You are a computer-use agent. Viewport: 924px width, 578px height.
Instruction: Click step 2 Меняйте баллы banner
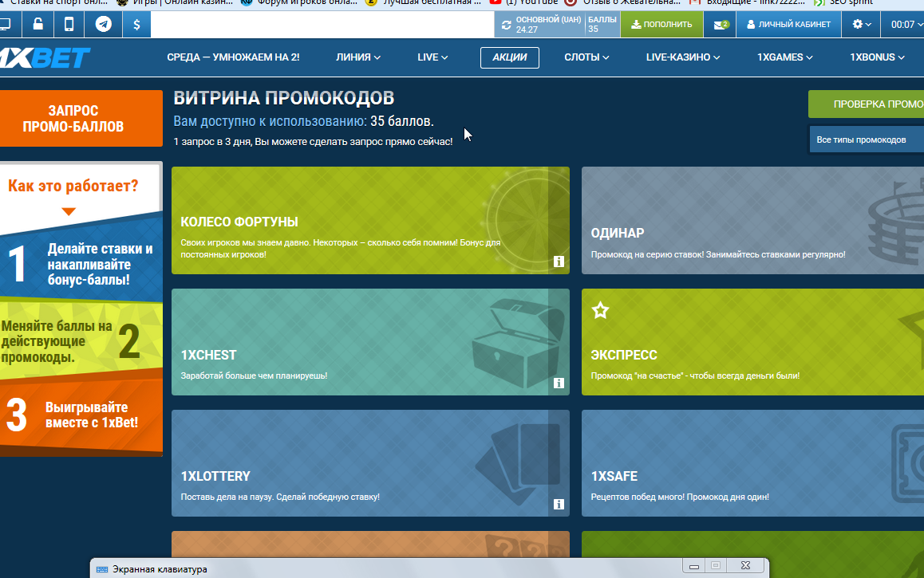click(81, 341)
